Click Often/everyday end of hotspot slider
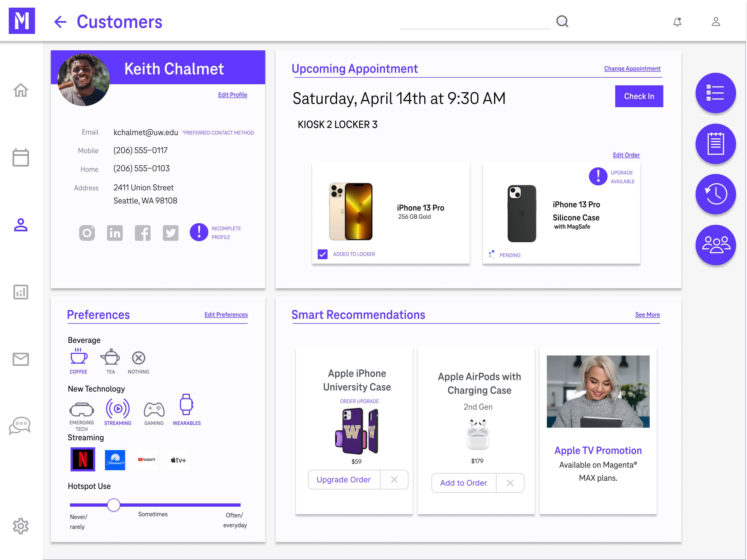The image size is (747, 560). [x=235, y=520]
